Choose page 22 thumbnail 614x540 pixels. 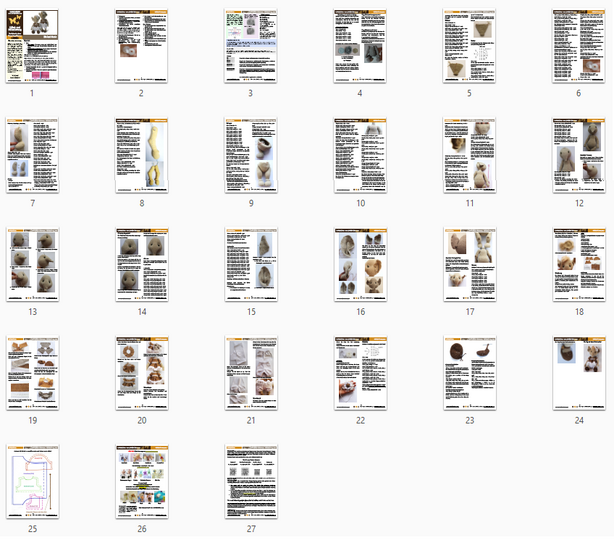click(x=360, y=372)
